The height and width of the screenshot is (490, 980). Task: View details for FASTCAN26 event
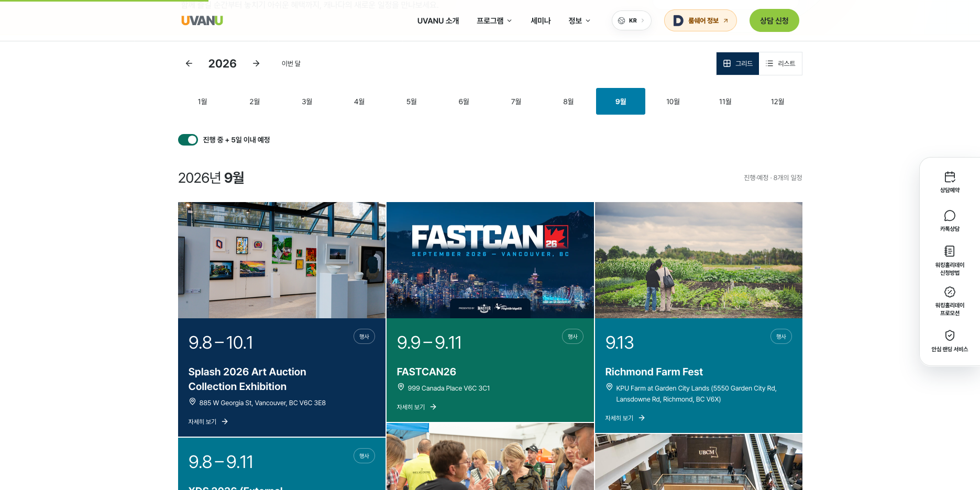[416, 407]
